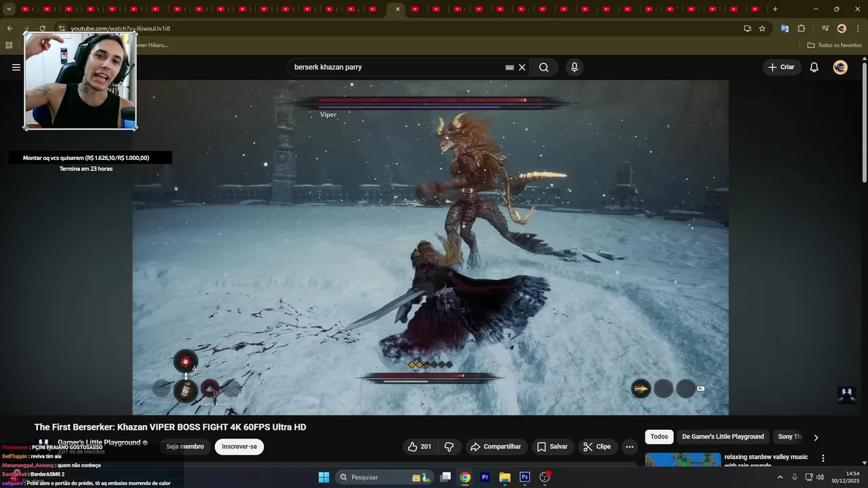Open the Chrome tab search dropdown
Viewport: 868px width, 488px height.
9,9
